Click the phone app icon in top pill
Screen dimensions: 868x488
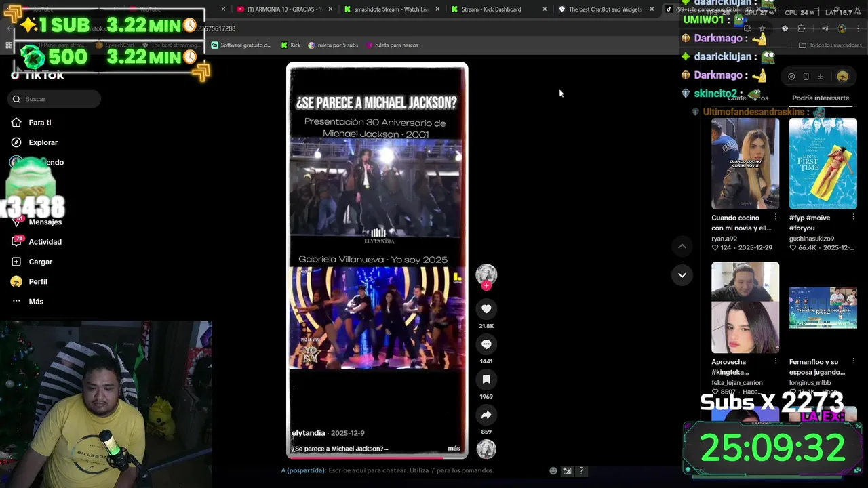(806, 77)
